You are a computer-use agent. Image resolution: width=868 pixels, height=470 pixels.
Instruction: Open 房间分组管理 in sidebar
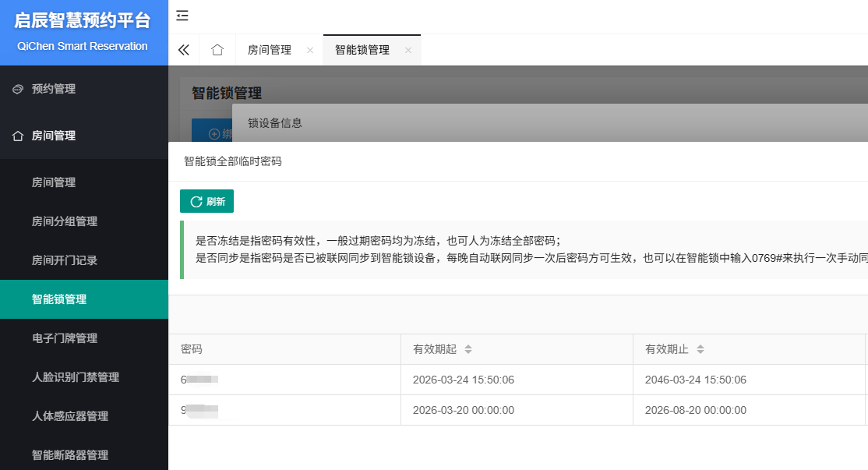pyautogui.click(x=65, y=221)
